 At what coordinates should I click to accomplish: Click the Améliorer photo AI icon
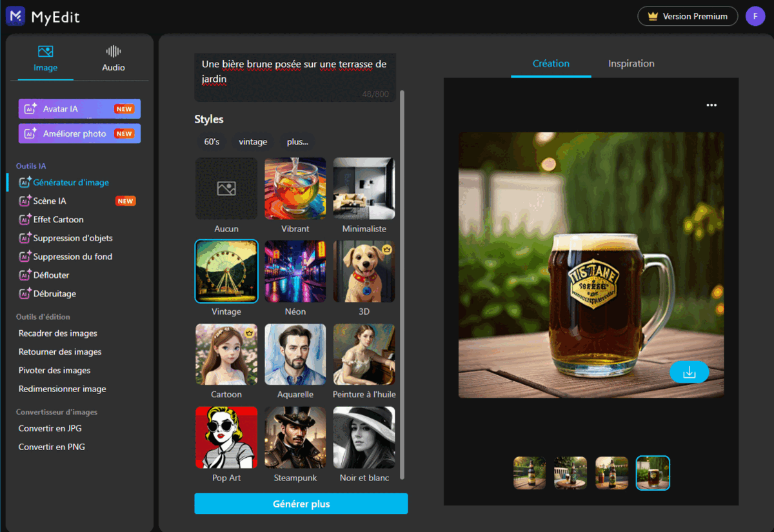pyautogui.click(x=30, y=133)
